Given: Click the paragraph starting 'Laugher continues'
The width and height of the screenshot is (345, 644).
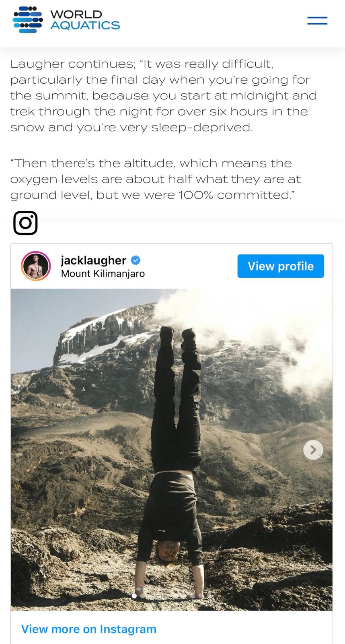Looking at the screenshot, I should 164,95.
